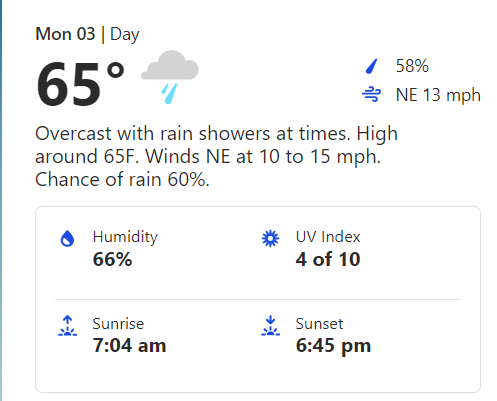Click the Sunset label
This screenshot has height=401, width=497.
point(319,324)
